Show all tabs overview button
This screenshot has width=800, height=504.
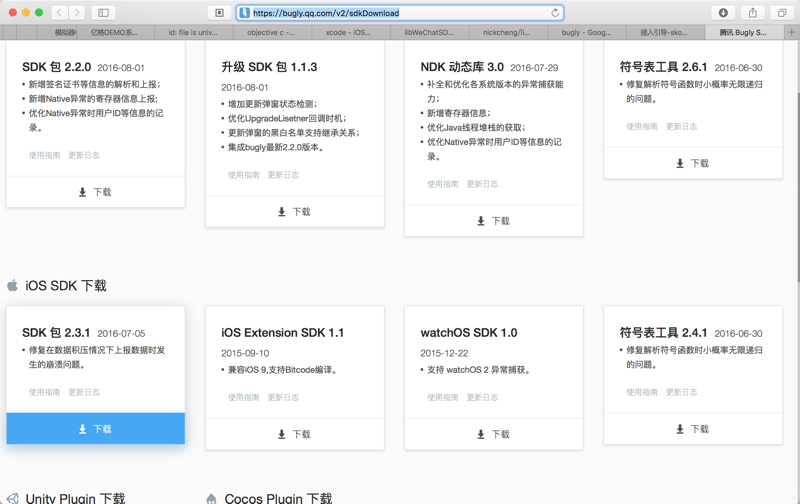click(x=782, y=13)
